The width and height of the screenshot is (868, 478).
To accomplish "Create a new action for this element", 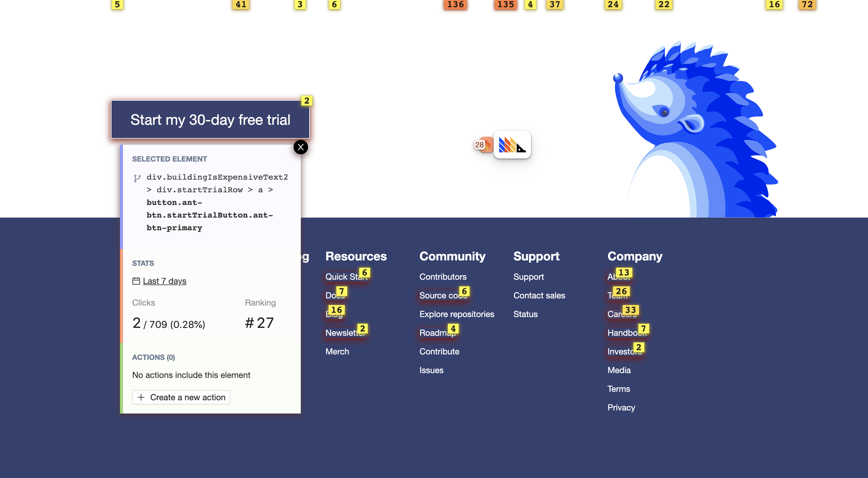I will [181, 397].
